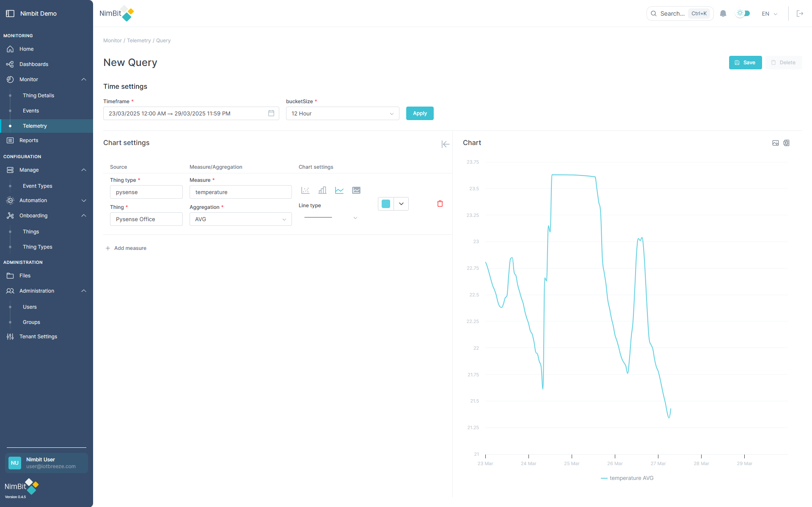812x507 pixels.
Task: Open the Timeframe calendar picker
Action: click(271, 113)
